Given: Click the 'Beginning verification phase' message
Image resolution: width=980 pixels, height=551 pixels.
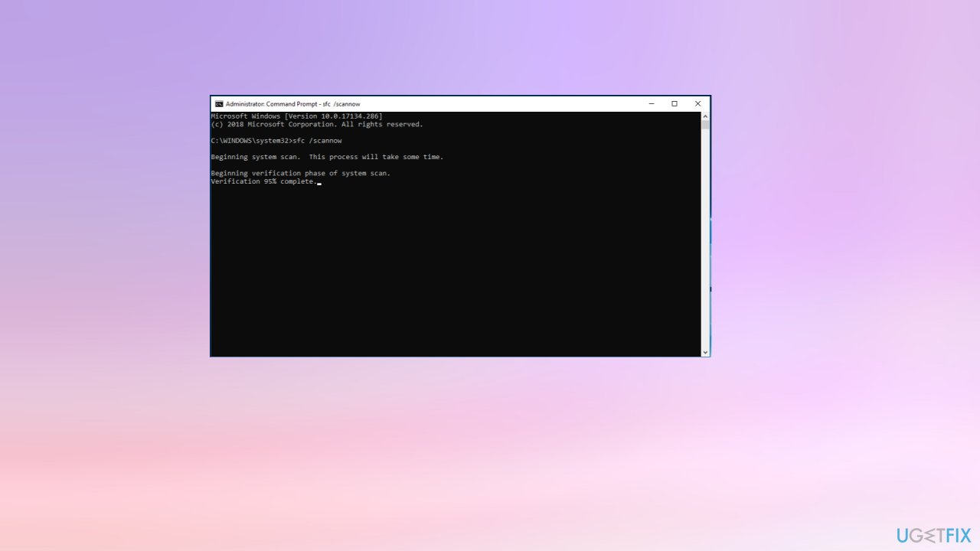Looking at the screenshot, I should (x=300, y=173).
